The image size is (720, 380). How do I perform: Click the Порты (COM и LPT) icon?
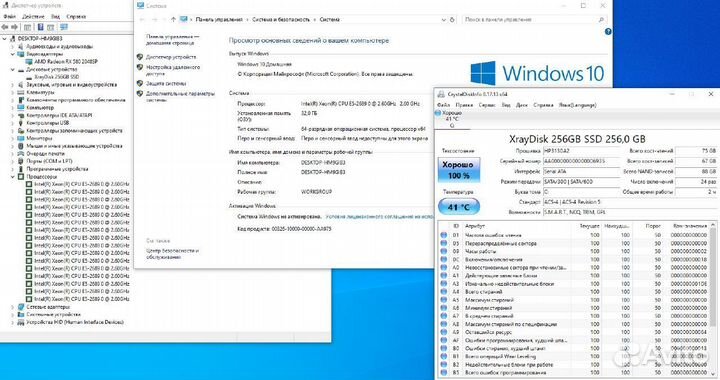point(21,161)
